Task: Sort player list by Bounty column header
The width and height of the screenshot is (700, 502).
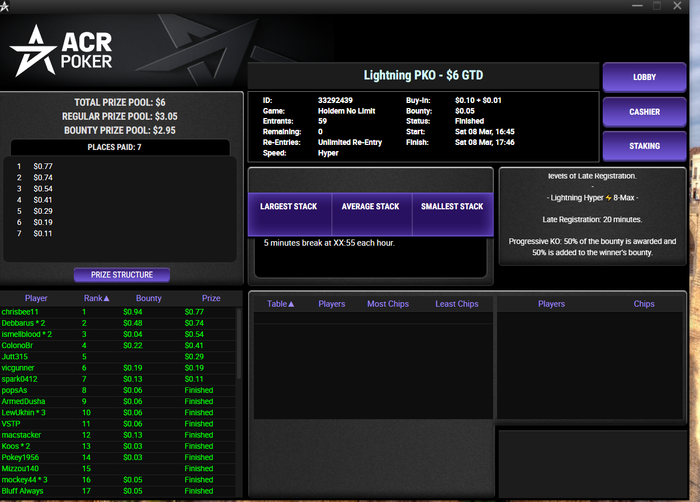Action: coord(149,298)
